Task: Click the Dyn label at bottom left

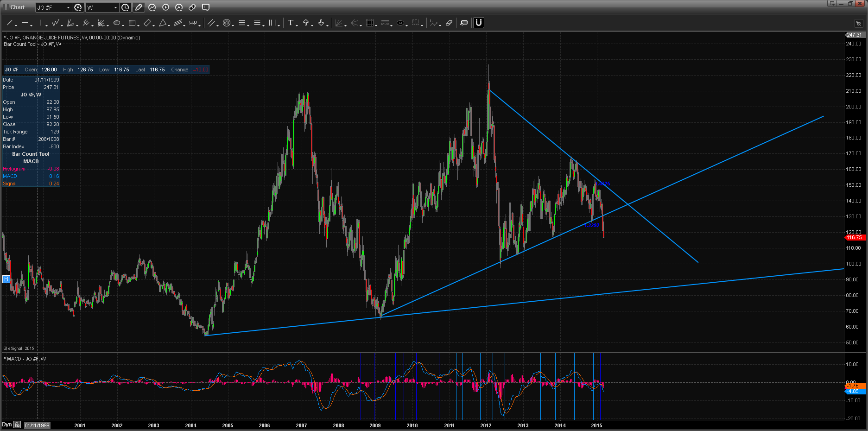Action: (6, 425)
